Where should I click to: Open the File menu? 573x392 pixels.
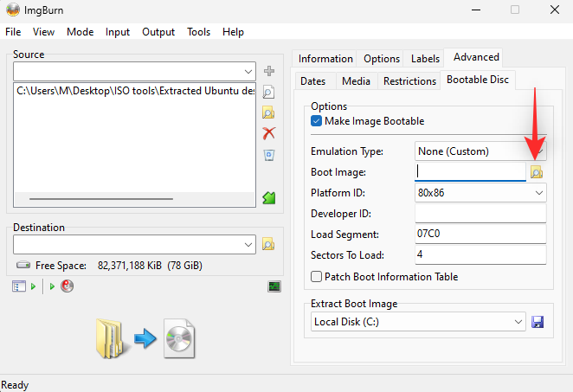13,32
